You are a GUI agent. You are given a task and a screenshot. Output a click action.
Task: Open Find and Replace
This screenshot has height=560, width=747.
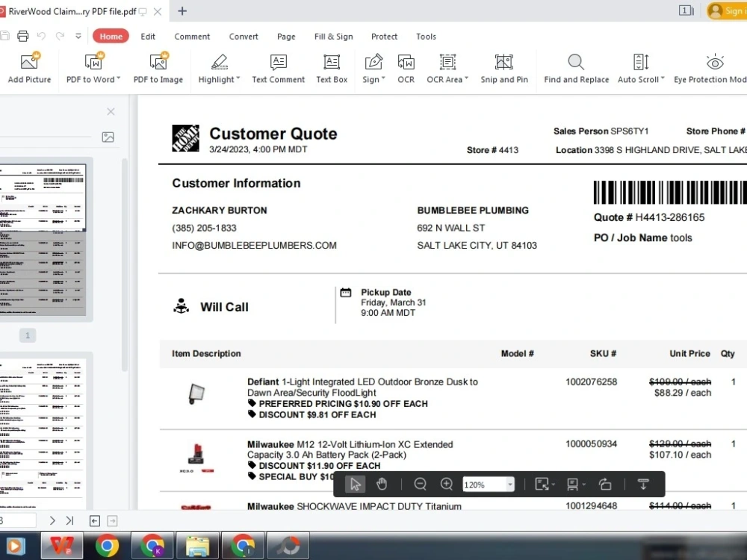coord(576,68)
